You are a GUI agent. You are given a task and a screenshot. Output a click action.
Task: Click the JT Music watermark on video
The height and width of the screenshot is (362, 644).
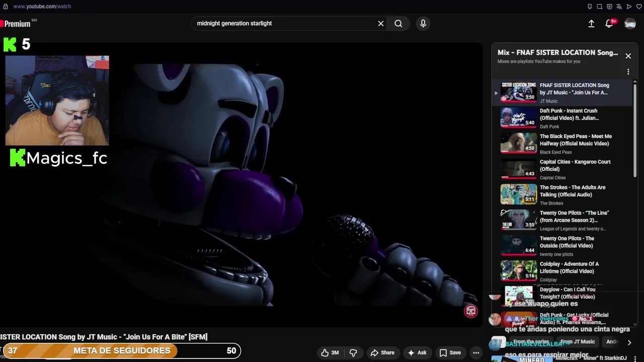point(470,311)
